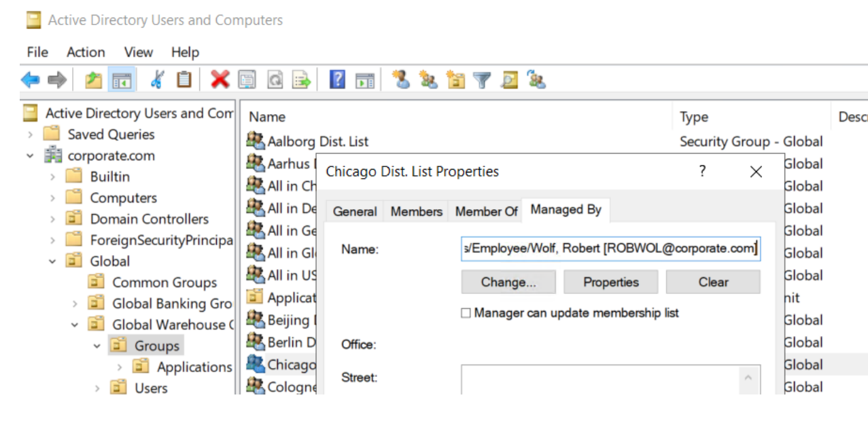Screen dimensions: 868x423
Task: Select the All in US list row
Action: [x=282, y=275]
